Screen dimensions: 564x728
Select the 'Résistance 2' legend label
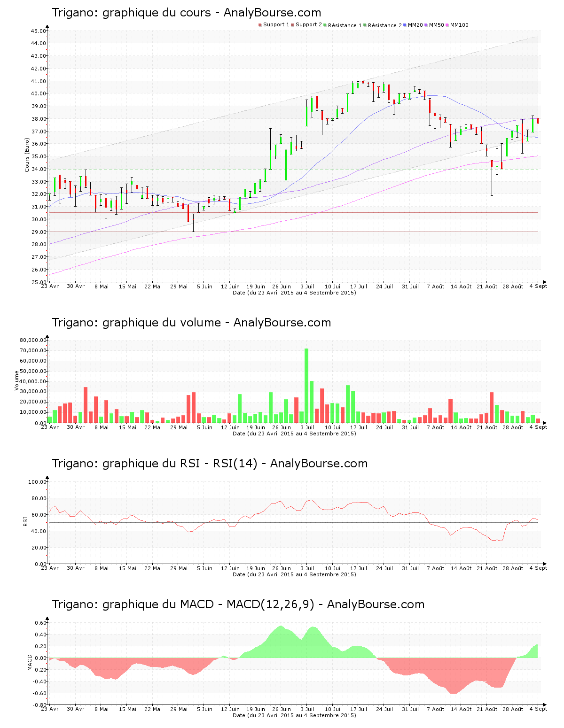385,25
